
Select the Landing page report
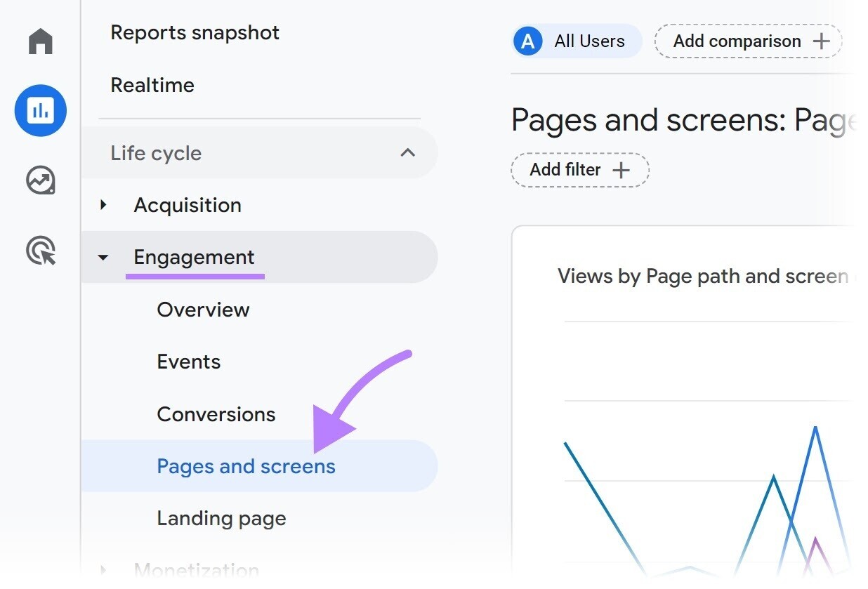point(221,518)
